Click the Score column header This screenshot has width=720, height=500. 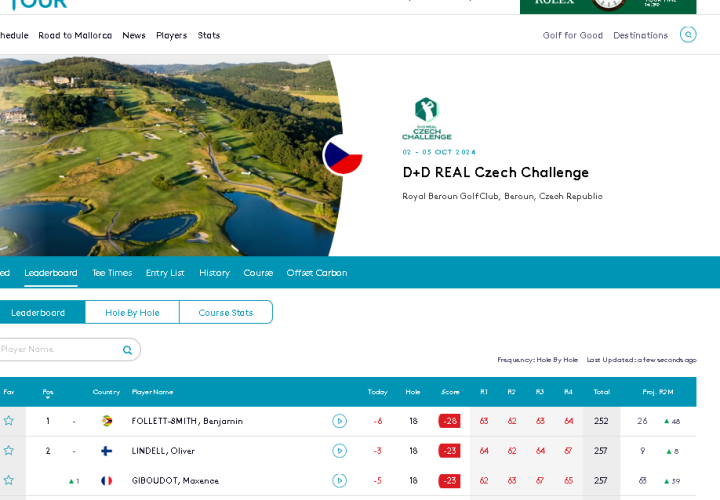[450, 392]
